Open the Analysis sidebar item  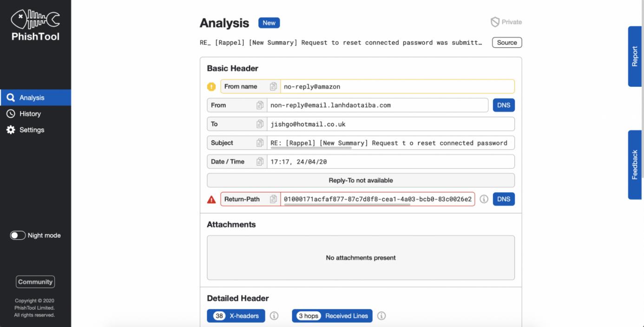click(x=35, y=98)
